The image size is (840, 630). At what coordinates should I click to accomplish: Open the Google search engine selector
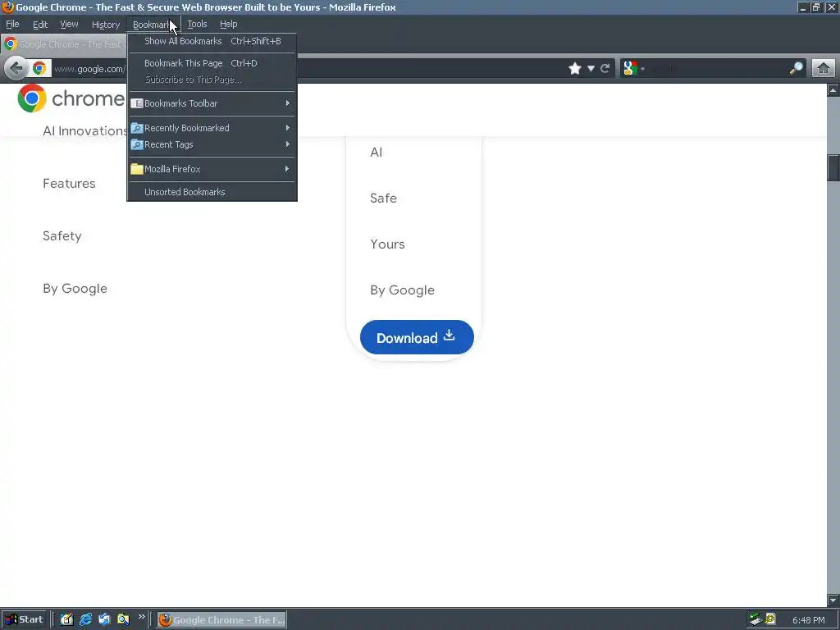[x=634, y=69]
